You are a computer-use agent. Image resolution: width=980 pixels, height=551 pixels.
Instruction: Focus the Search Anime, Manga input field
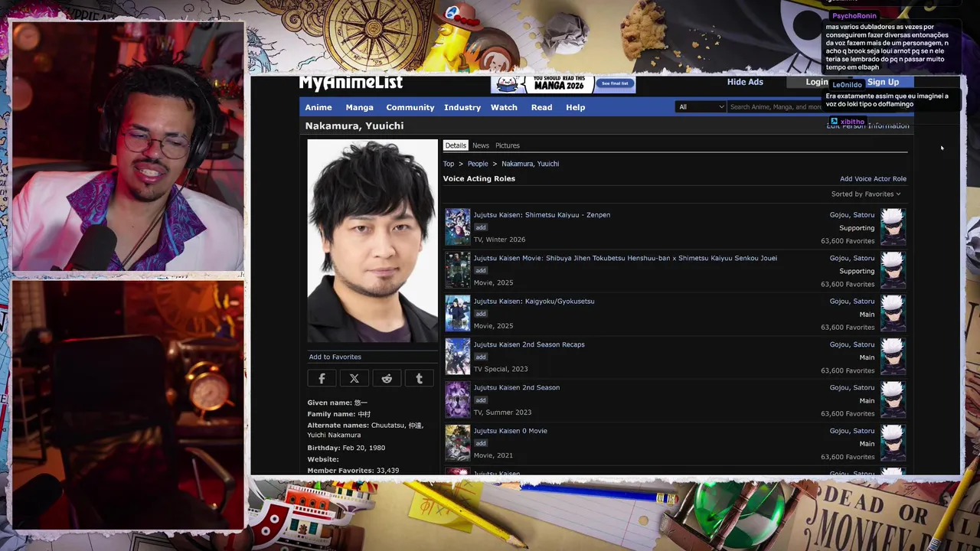point(777,107)
